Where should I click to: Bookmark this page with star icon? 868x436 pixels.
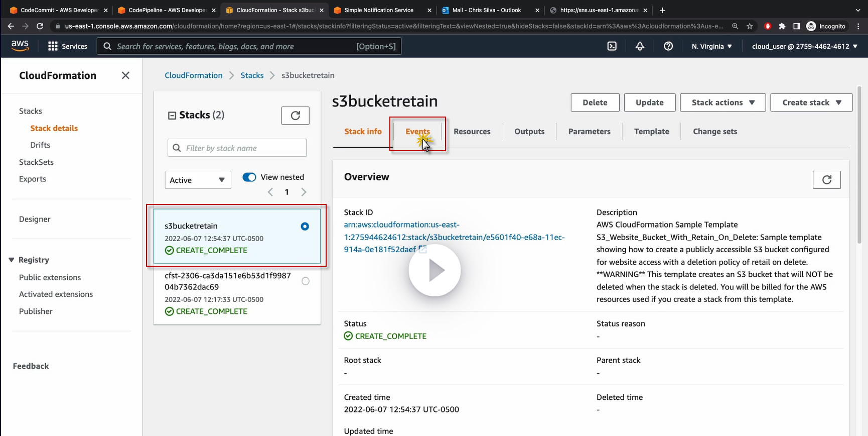coord(750,26)
